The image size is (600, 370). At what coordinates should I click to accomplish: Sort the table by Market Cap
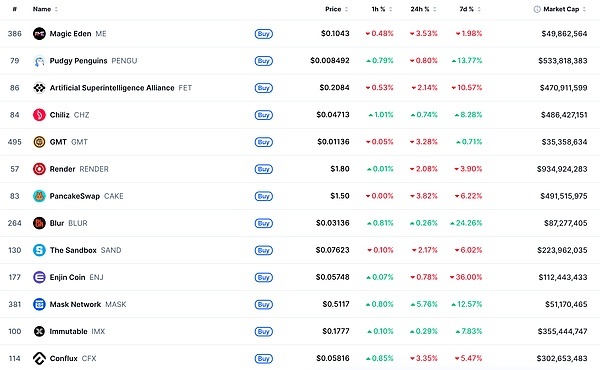pos(564,9)
